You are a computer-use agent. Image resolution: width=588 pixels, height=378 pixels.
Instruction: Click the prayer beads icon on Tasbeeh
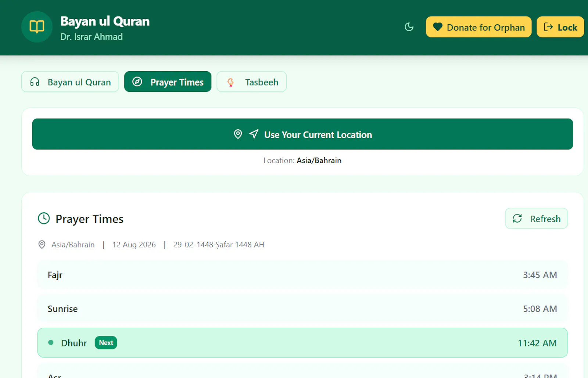click(x=230, y=82)
